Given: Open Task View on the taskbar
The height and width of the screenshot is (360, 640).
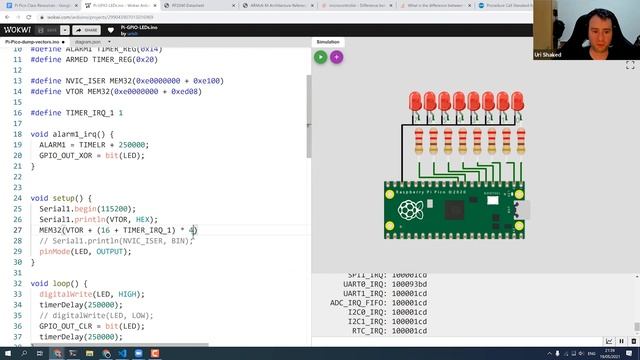Looking at the screenshot, I should 40,353.
